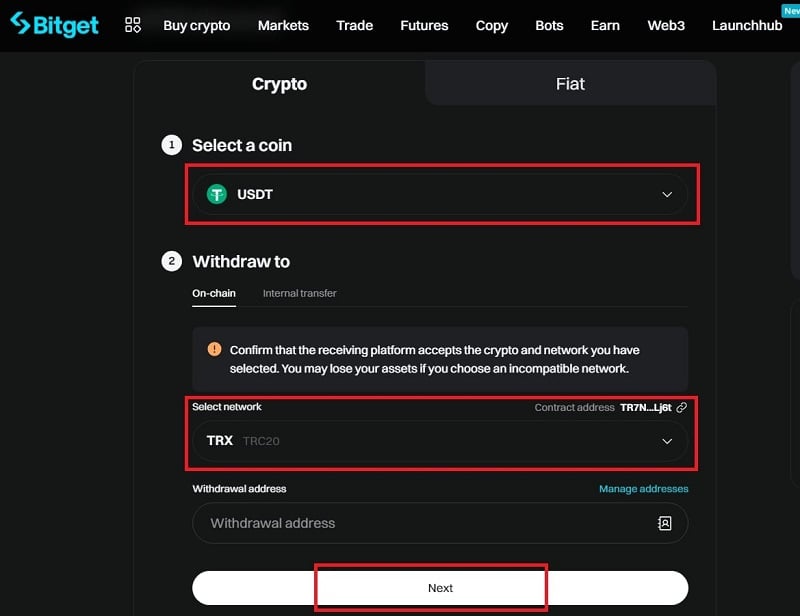Click the Next button

click(x=440, y=588)
